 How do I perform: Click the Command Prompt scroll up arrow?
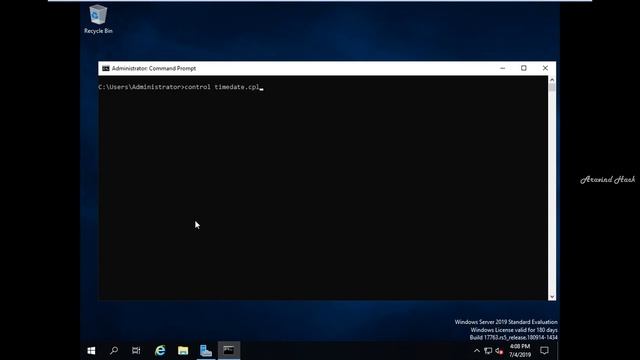pos(552,80)
